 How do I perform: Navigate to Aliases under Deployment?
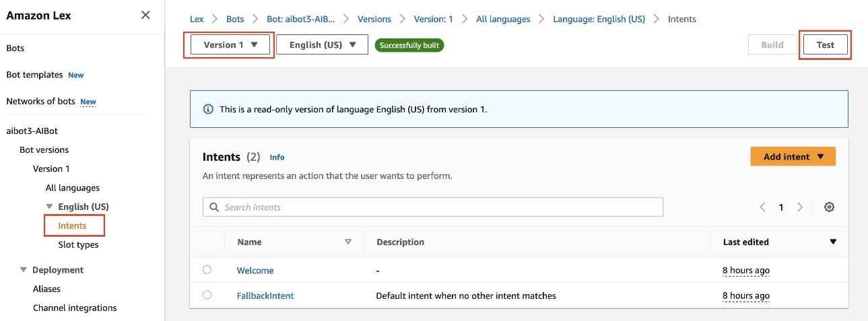pos(46,289)
